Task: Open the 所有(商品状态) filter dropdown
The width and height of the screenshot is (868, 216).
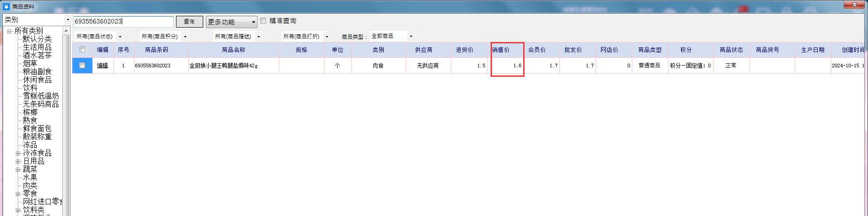Action: pyautogui.click(x=120, y=37)
